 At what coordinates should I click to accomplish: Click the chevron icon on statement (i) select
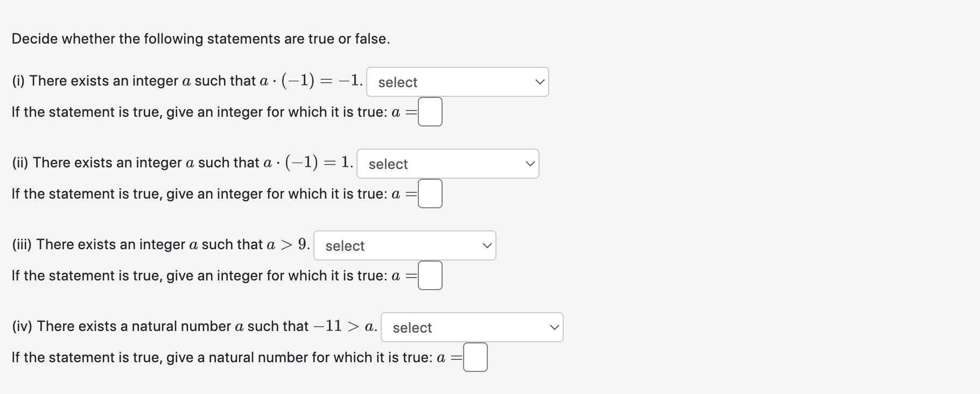[539, 81]
